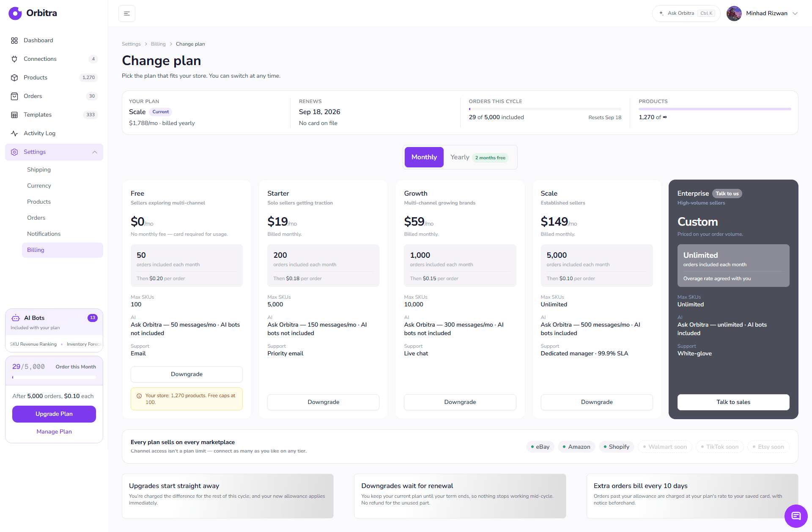Click Talk to sales on Enterprise
The width and height of the screenshot is (812, 532).
coord(733,402)
